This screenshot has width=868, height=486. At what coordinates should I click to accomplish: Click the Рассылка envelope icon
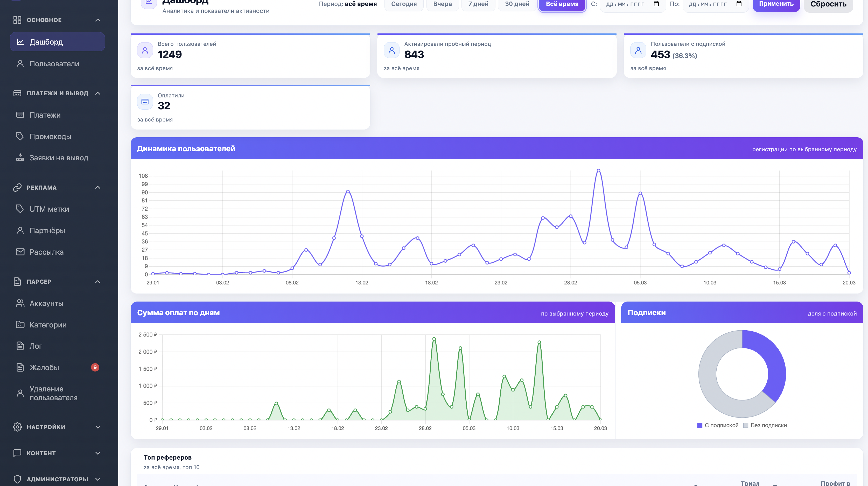click(x=20, y=252)
